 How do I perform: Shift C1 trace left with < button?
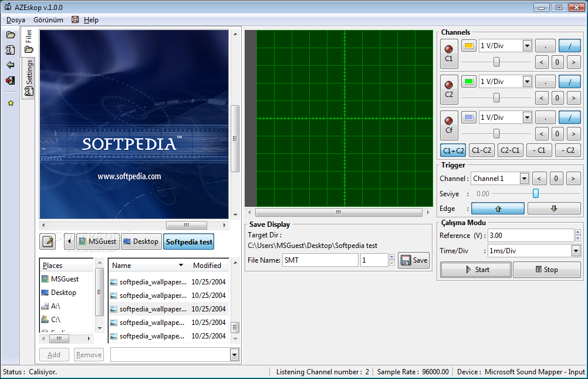pyautogui.click(x=542, y=62)
